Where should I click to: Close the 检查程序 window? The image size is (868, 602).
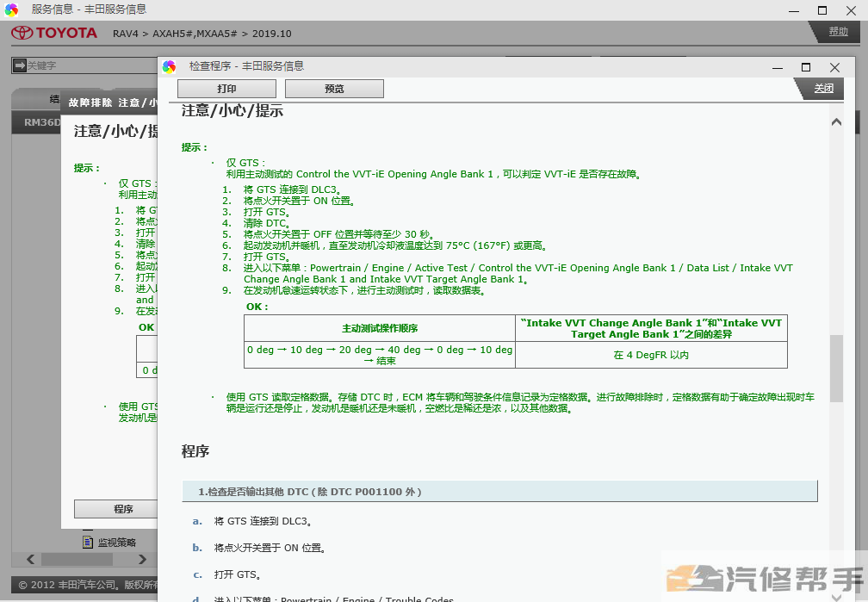point(834,67)
